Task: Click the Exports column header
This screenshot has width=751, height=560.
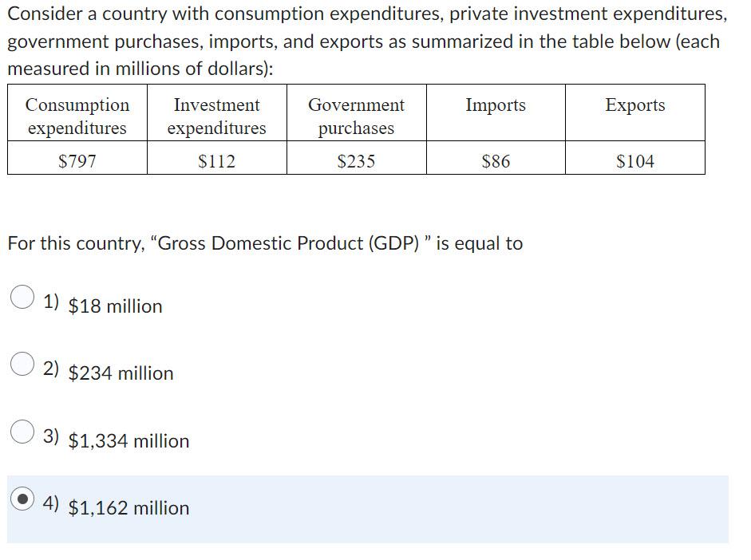Action: point(634,105)
